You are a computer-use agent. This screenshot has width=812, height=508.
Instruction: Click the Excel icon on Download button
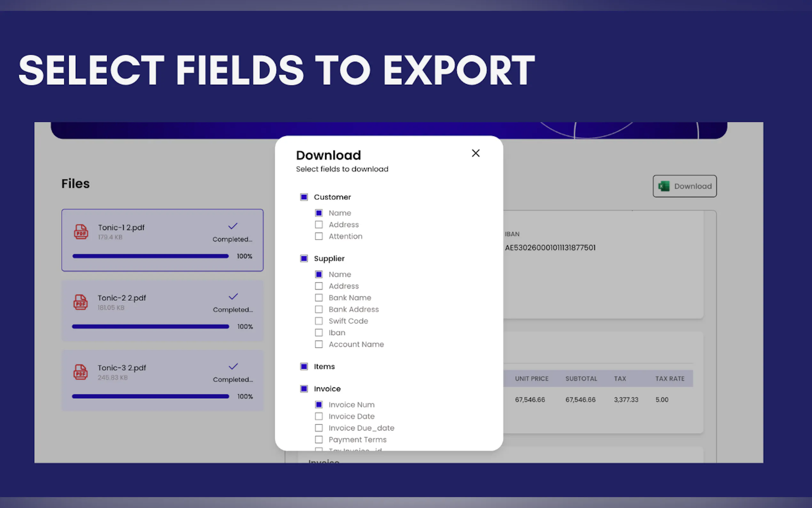[x=664, y=186]
